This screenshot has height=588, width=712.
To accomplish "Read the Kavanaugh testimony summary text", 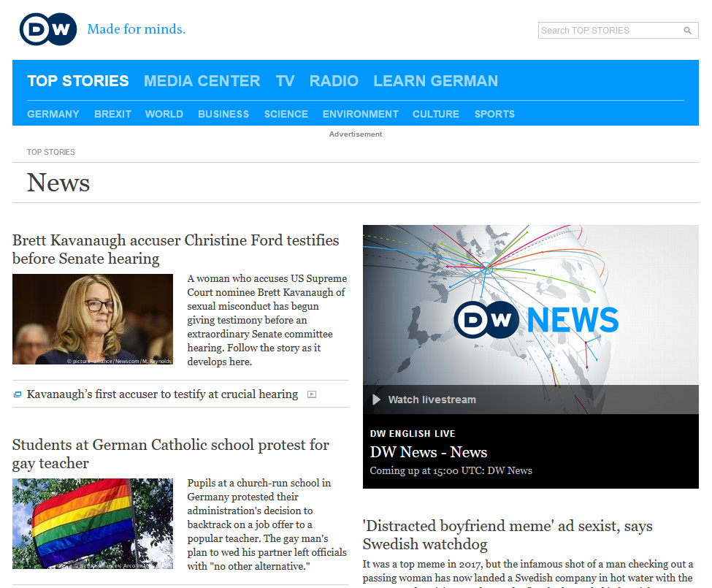I will tap(267, 320).
